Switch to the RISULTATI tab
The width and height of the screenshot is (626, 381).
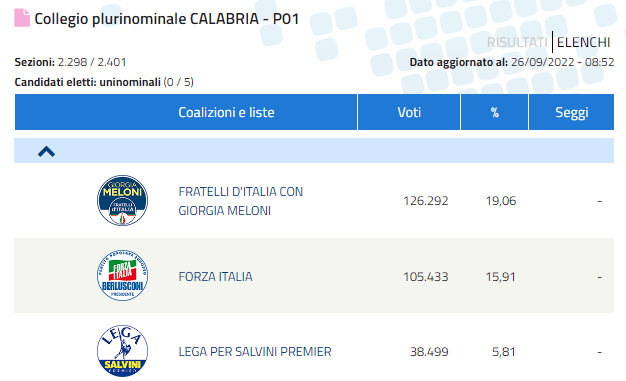tap(517, 42)
